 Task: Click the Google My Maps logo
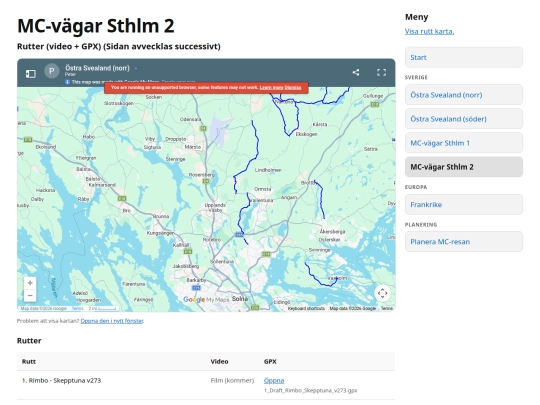pyautogui.click(x=206, y=300)
